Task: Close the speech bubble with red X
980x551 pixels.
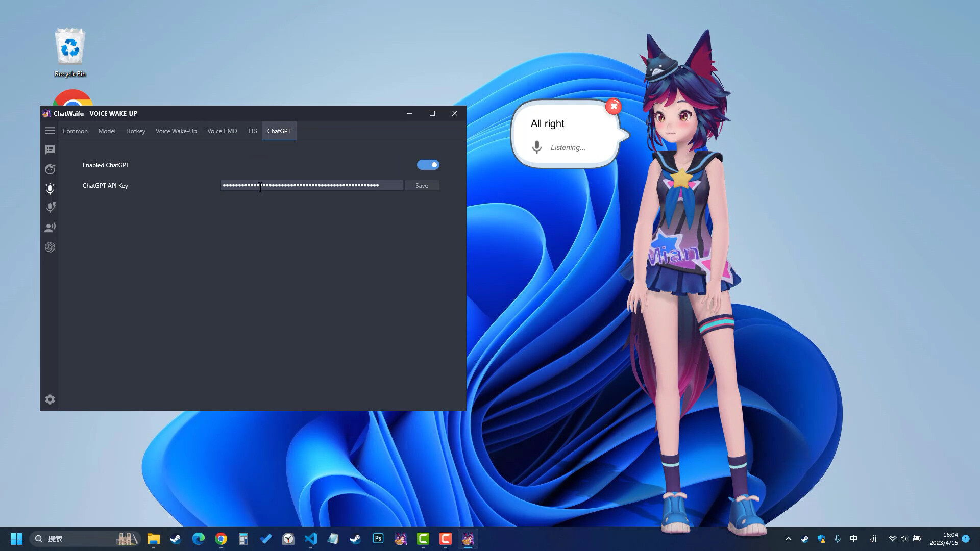Action: 614,106
